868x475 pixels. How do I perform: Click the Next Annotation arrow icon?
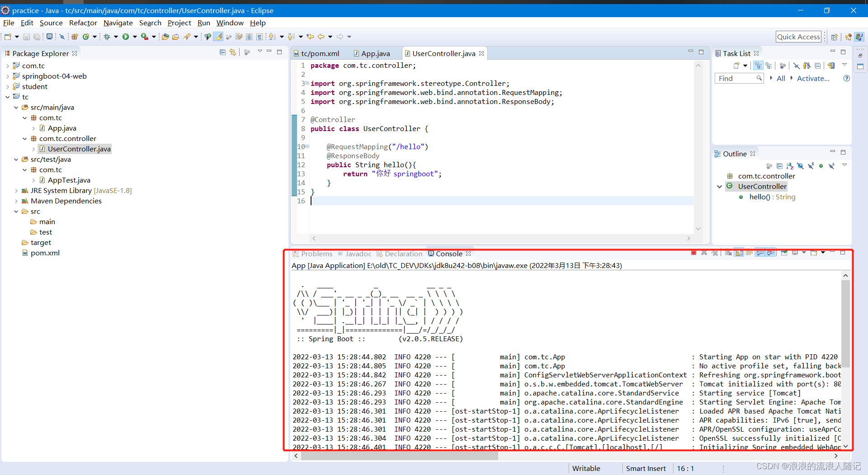tap(272, 37)
